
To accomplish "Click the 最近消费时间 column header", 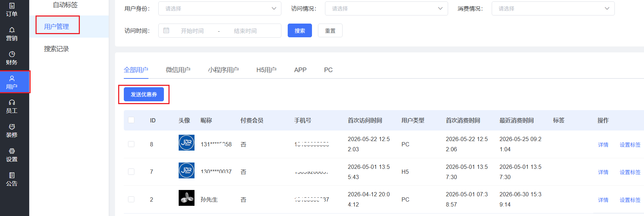I will click(517, 120).
